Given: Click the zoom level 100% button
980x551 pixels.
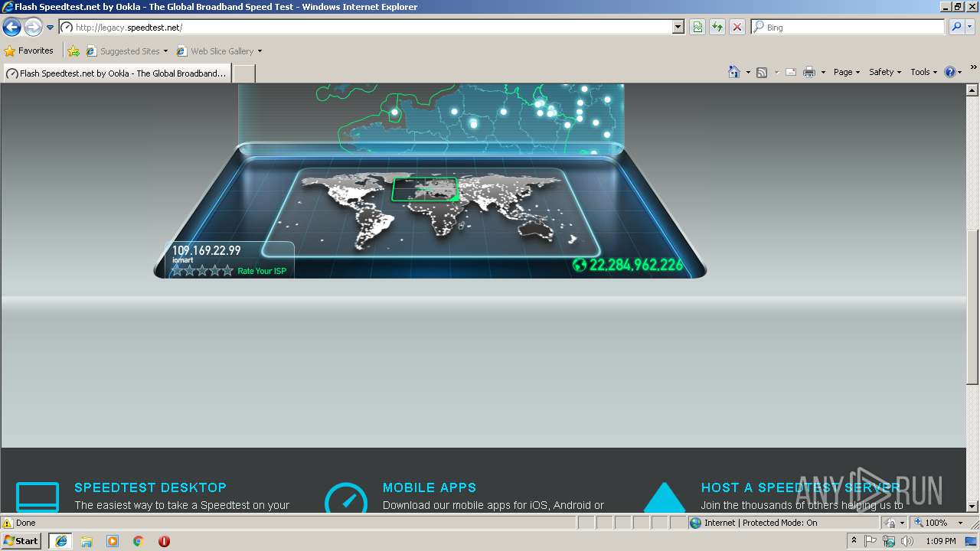Looking at the screenshot, I should (x=931, y=523).
